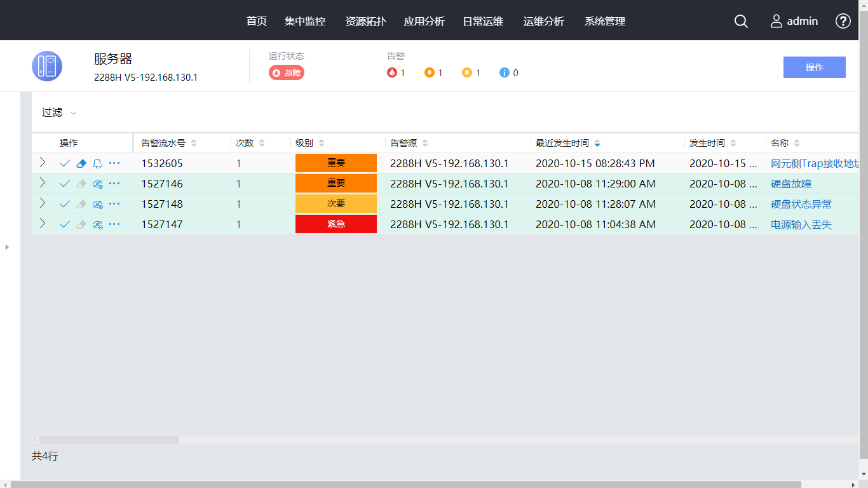Viewport: 868px width, 488px height.
Task: Acknowledge alarm 1527147 with checkmark icon
Action: click(64, 224)
